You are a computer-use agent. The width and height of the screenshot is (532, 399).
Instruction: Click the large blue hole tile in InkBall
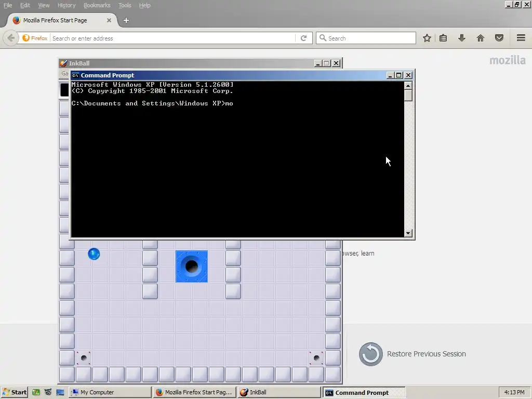pyautogui.click(x=192, y=267)
